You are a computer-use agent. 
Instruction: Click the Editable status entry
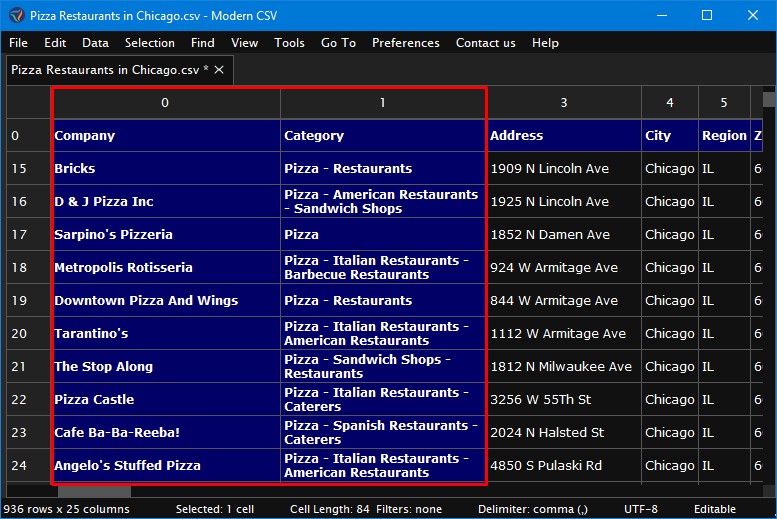715,509
